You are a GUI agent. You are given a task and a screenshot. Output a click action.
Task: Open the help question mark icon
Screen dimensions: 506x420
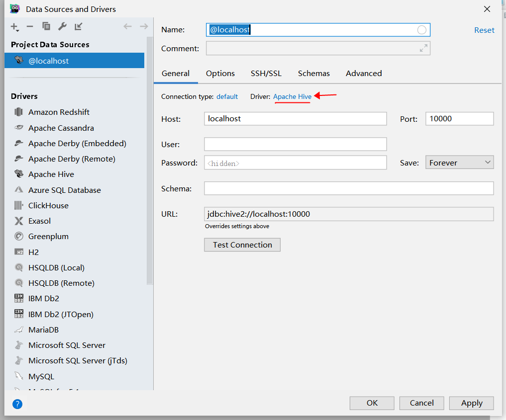[x=17, y=404]
